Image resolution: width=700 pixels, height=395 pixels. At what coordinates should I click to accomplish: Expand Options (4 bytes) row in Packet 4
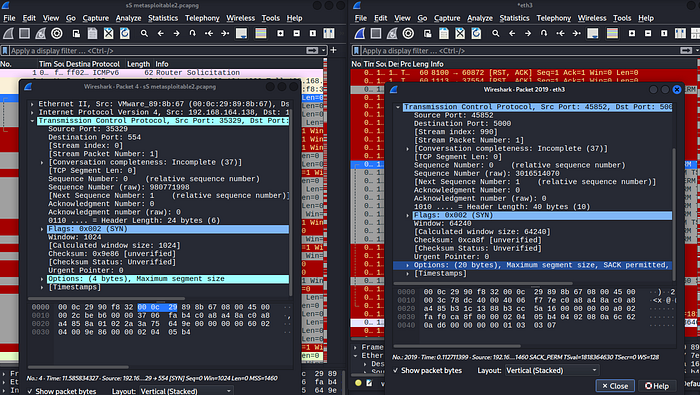click(42, 279)
